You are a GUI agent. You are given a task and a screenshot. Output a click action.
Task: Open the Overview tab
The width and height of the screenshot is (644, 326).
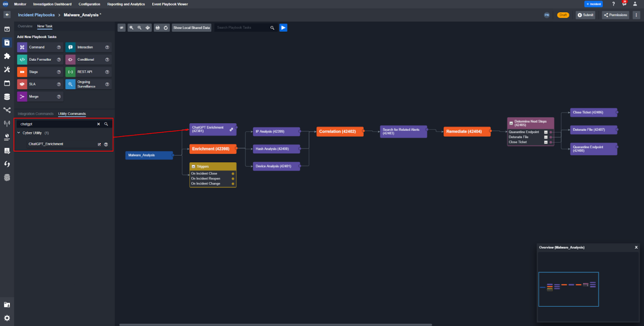[x=25, y=26]
